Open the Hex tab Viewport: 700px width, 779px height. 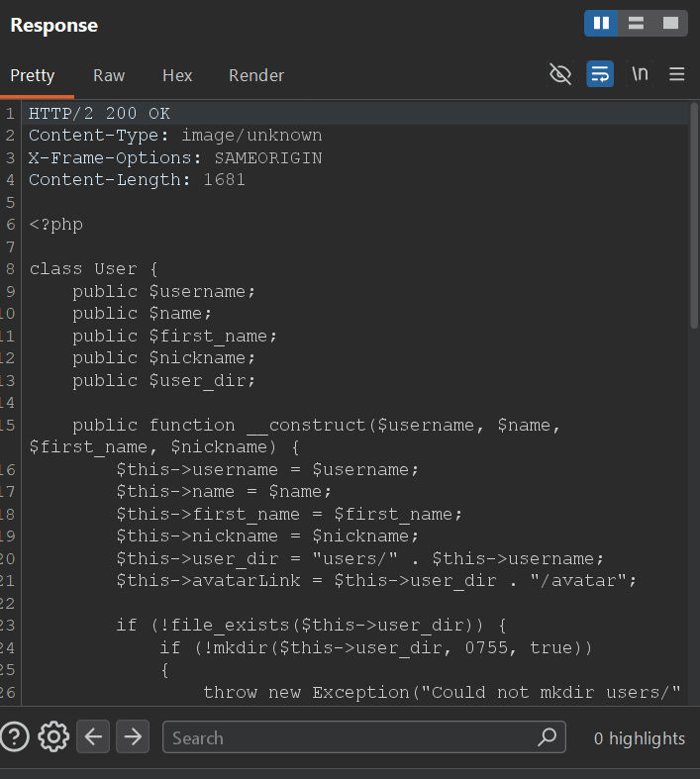(177, 75)
